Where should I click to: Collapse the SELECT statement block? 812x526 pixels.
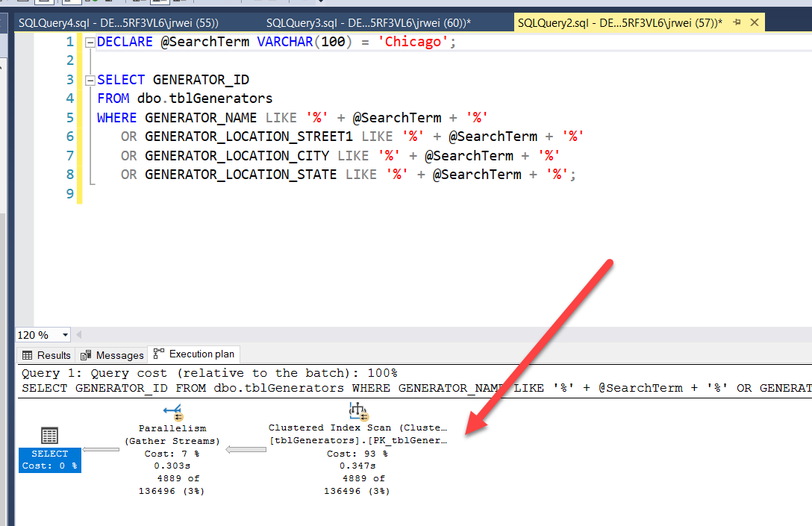(x=90, y=81)
